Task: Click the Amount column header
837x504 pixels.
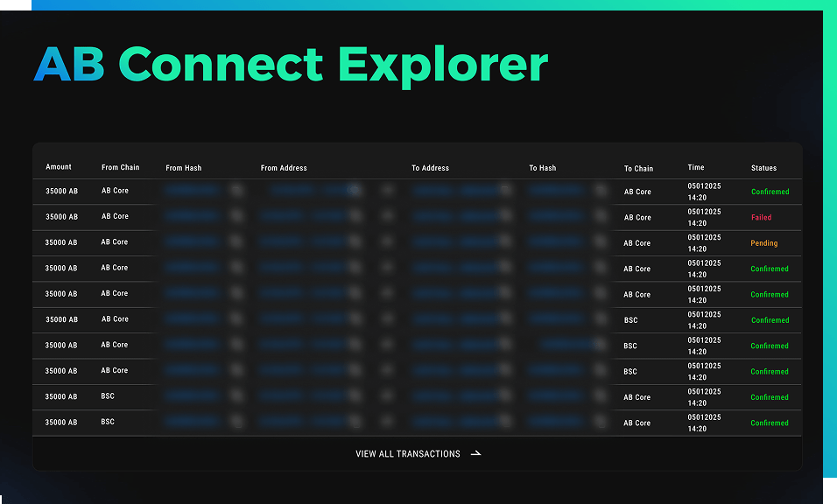Action: pos(59,167)
